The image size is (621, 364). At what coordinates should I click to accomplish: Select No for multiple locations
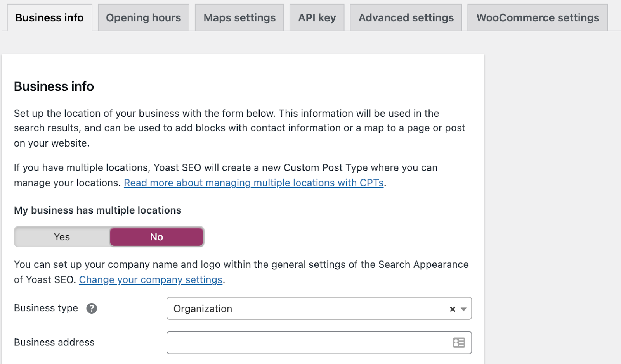click(x=156, y=237)
